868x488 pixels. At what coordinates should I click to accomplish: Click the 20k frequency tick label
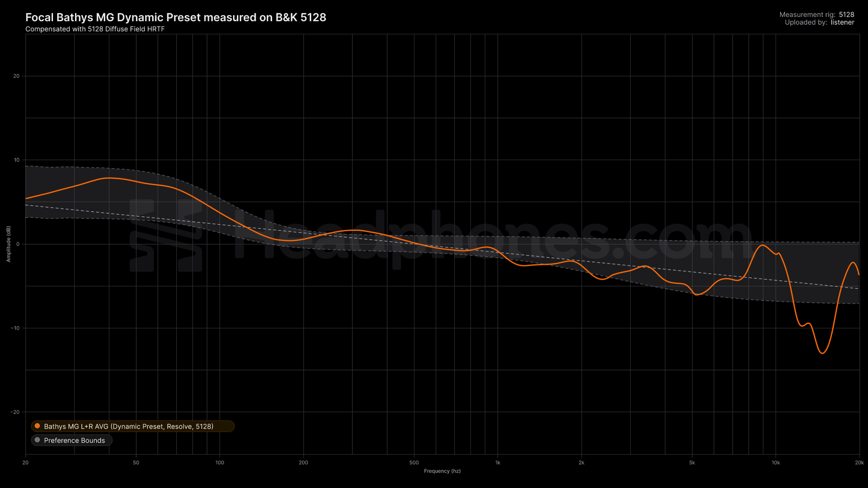[859, 463]
